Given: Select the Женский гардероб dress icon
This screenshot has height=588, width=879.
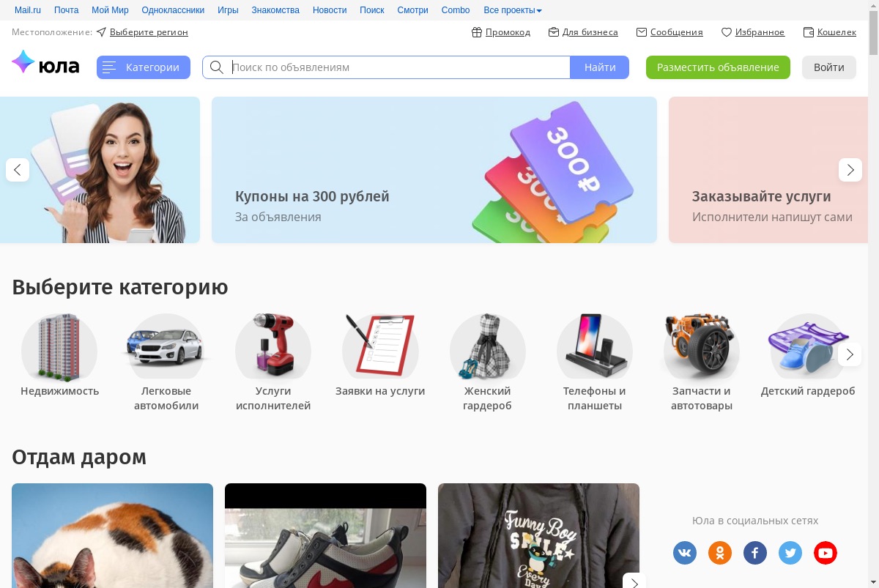Looking at the screenshot, I should [487, 348].
